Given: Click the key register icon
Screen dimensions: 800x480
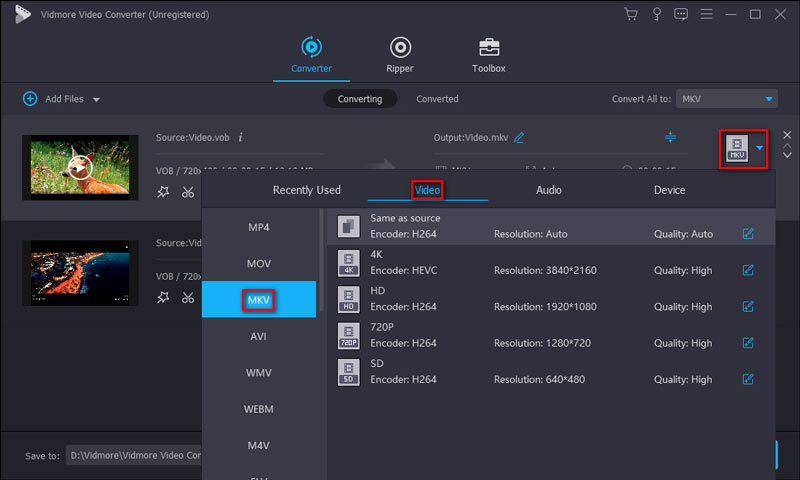Looking at the screenshot, I should [x=656, y=14].
